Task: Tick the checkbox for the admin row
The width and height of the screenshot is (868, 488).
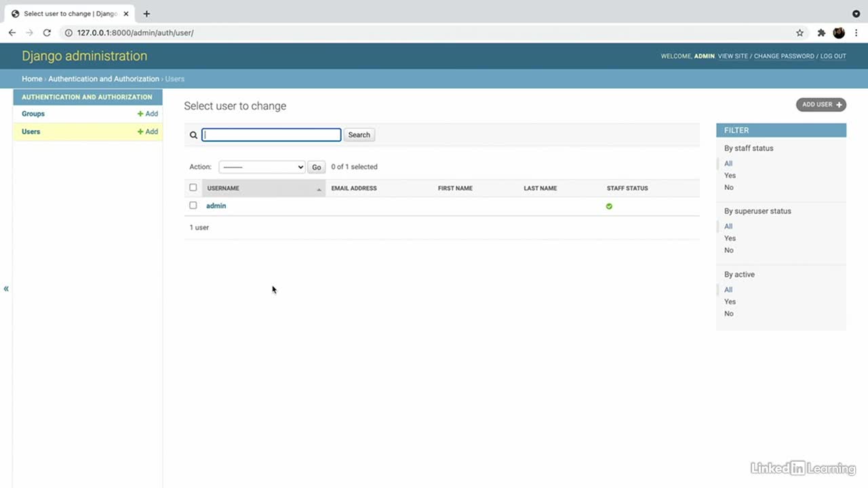Action: click(x=193, y=205)
